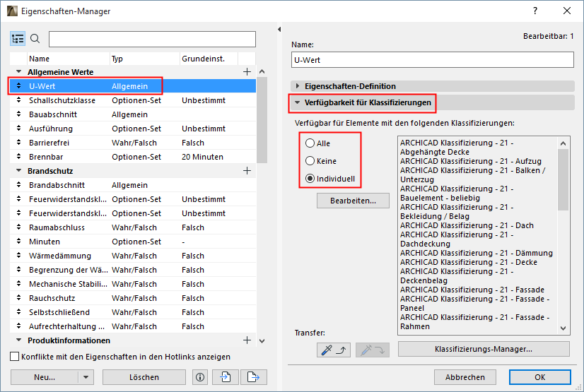Screen dimensions: 584x392
Task: Pick up classification settings with eyedropper button
Action: click(x=333, y=350)
